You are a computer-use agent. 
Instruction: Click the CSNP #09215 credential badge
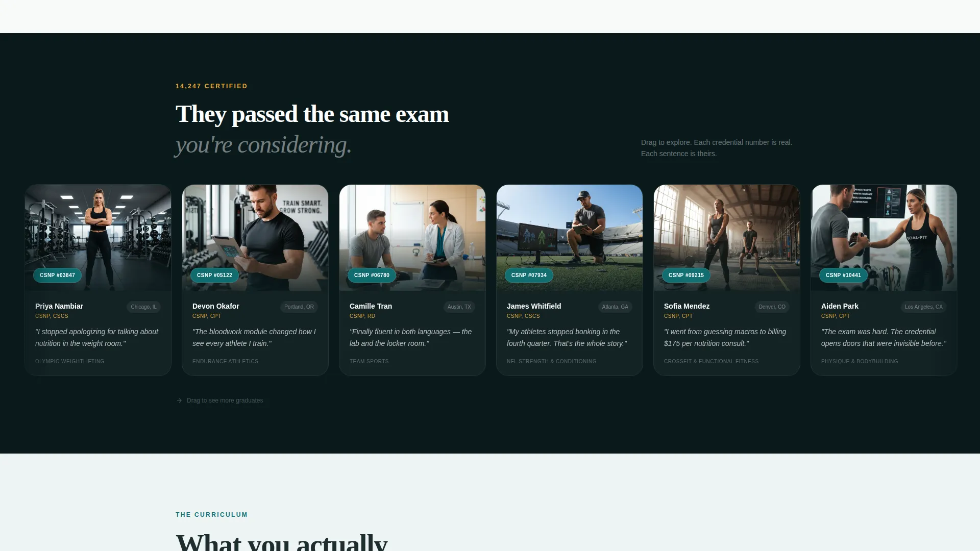click(x=686, y=275)
